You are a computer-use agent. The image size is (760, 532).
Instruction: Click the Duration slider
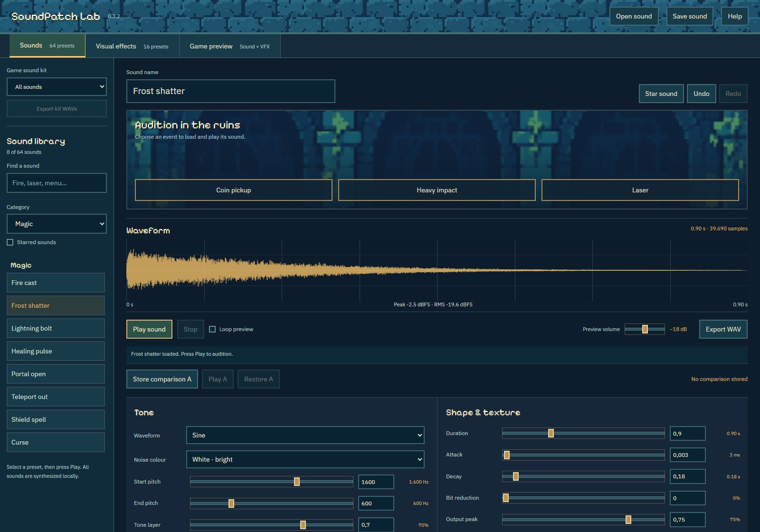583,433
